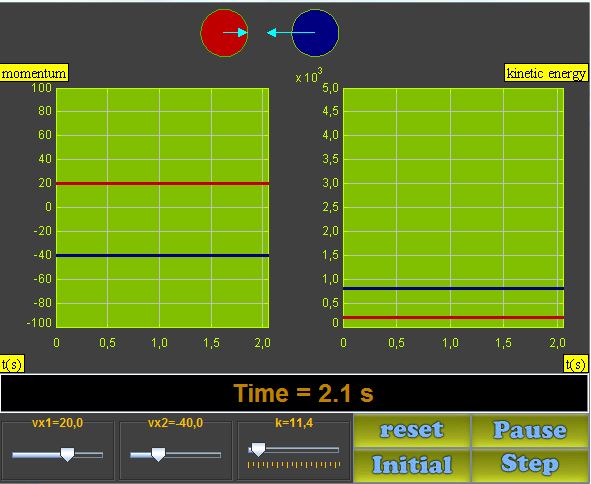Click the red kinetic energy line

[x=453, y=317]
